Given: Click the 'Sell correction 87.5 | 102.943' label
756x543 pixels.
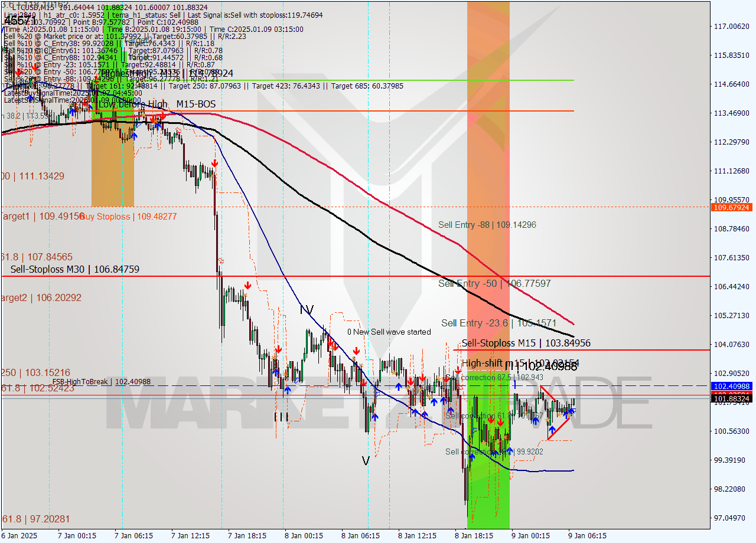Looking at the screenshot, I should pyautogui.click(x=494, y=377).
